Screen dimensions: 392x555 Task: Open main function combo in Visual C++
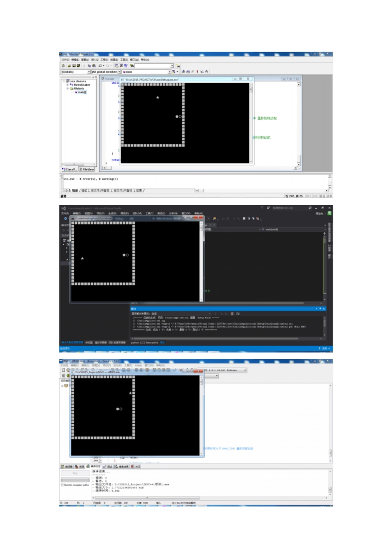tap(146, 71)
